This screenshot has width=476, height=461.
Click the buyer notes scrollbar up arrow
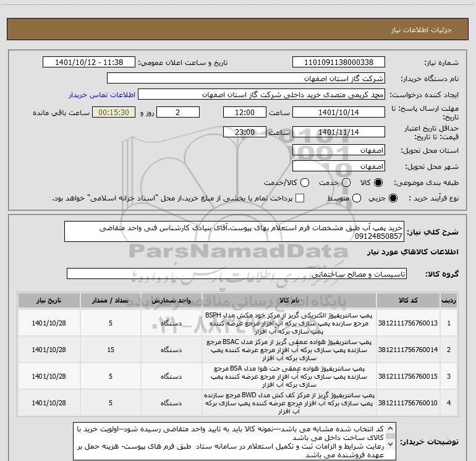[x=391, y=428]
